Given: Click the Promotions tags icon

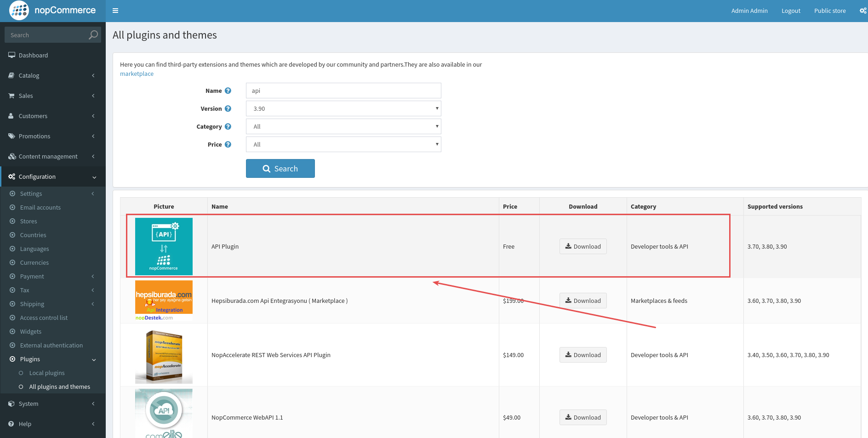Looking at the screenshot, I should pos(11,136).
